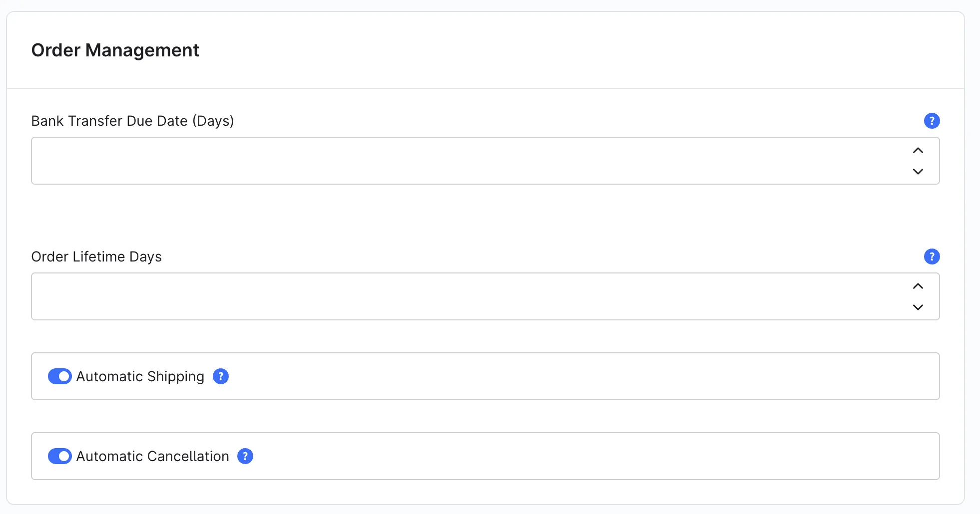Select the Bank Transfer Due Date (Days) label

pyautogui.click(x=133, y=121)
